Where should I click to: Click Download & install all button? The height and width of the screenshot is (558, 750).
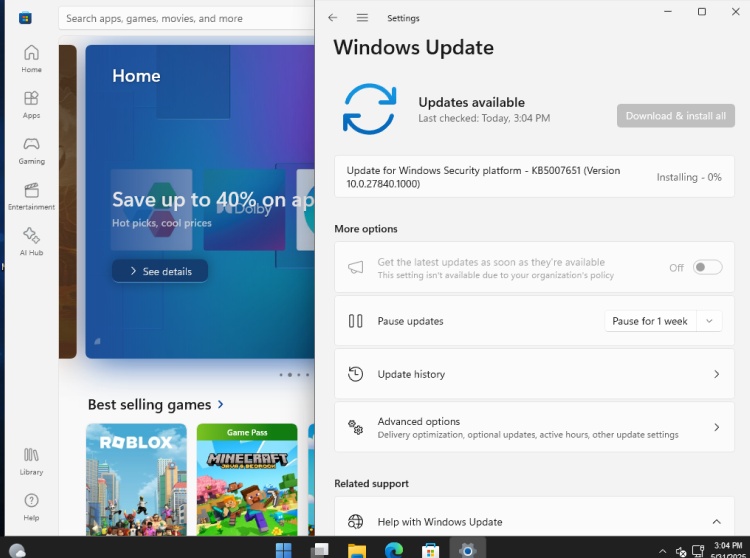tap(675, 116)
